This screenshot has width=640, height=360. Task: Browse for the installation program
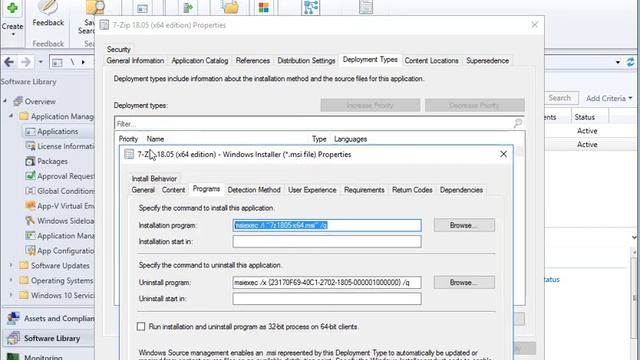pyautogui.click(x=464, y=225)
